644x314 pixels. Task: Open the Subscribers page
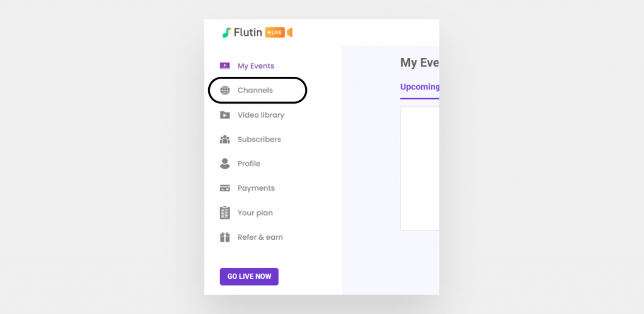[259, 139]
